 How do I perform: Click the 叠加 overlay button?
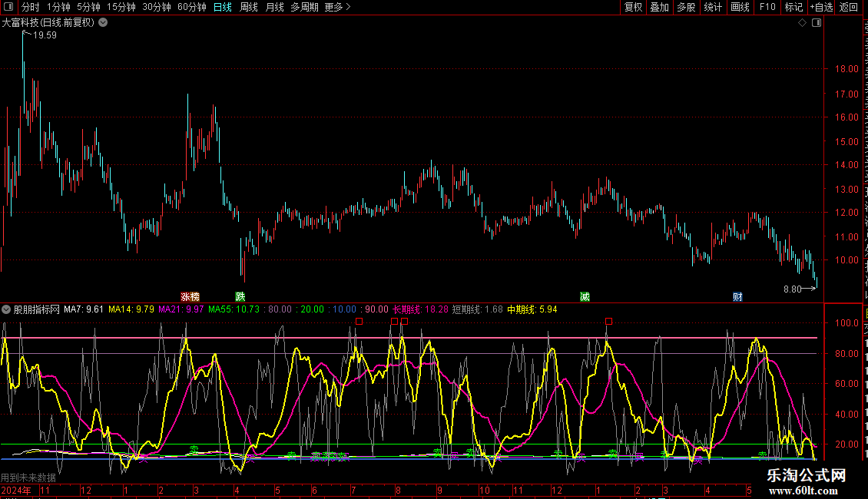659,7
